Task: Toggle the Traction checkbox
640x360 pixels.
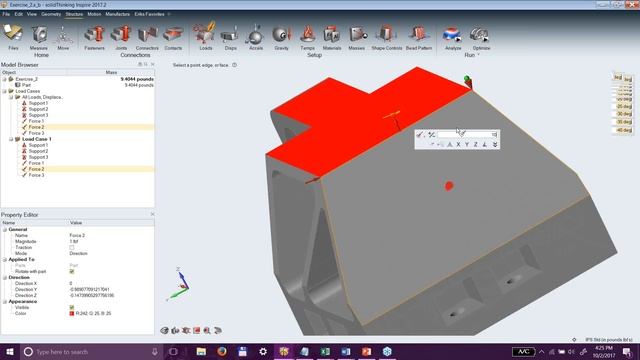Action: point(72,247)
